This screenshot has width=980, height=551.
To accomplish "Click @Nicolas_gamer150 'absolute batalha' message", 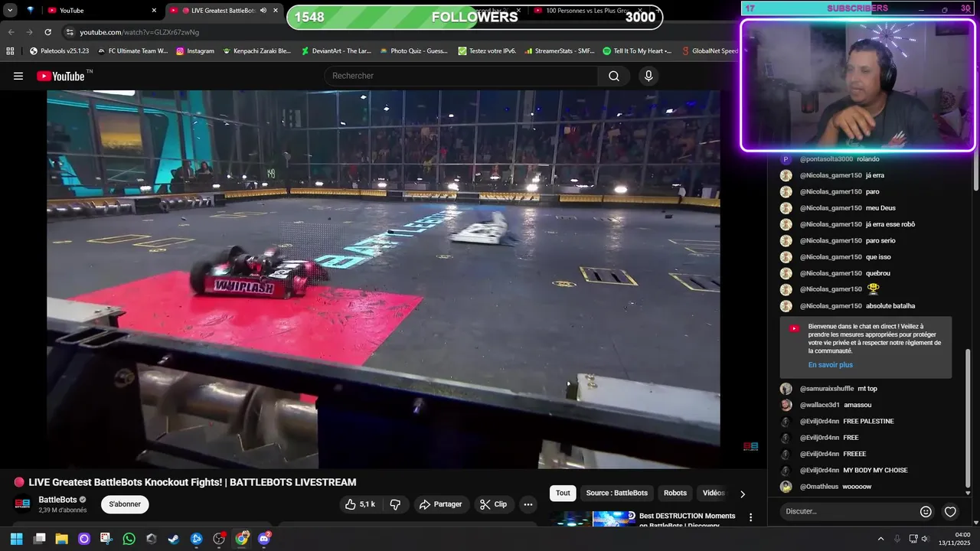I will point(890,306).
